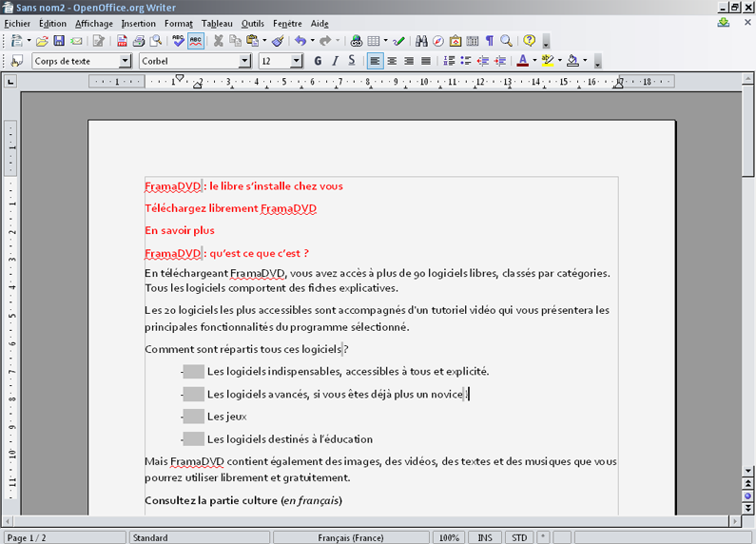This screenshot has width=756, height=544.
Task: Show Draw functions pencil icon
Action: point(398,41)
